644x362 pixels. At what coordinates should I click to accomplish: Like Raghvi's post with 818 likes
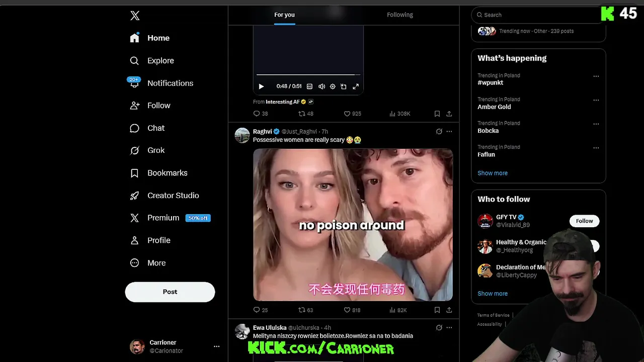coord(352,310)
